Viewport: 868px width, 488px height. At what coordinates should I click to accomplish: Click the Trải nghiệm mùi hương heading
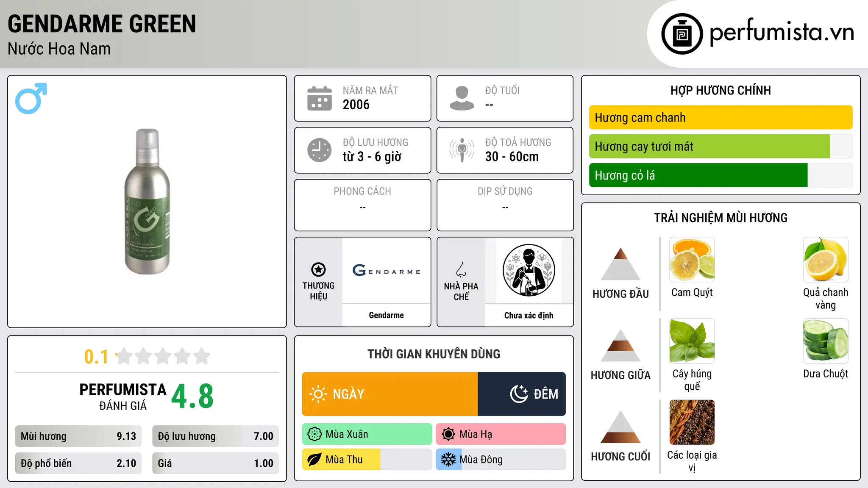[721, 218]
